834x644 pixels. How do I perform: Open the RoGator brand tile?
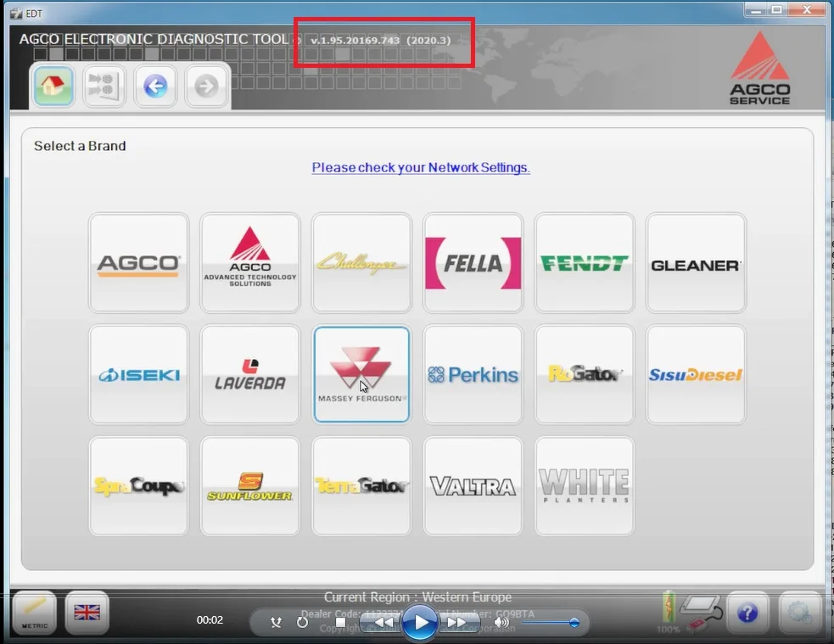[x=585, y=374]
